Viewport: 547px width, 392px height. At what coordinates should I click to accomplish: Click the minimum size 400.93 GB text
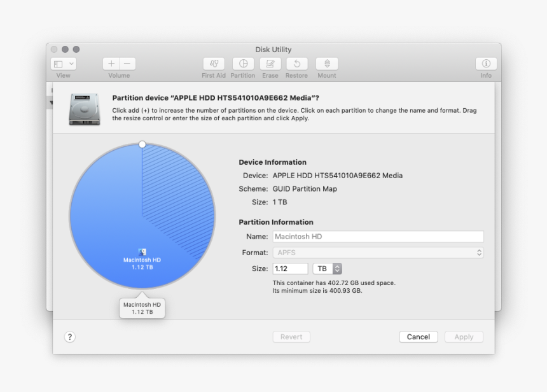click(317, 291)
